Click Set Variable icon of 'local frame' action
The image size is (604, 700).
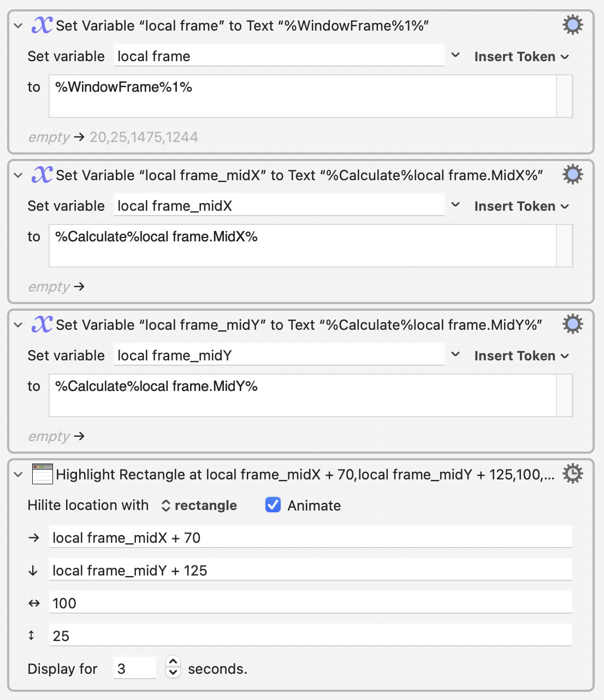42,25
